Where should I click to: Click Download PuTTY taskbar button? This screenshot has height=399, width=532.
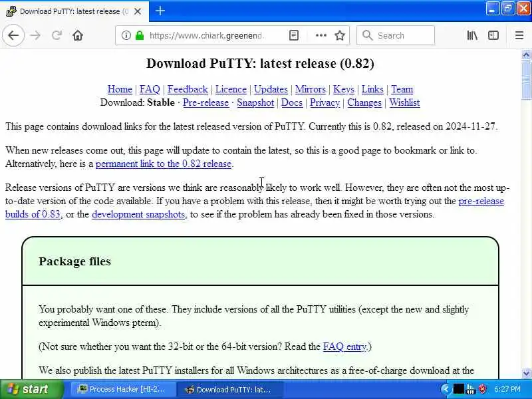(230, 390)
